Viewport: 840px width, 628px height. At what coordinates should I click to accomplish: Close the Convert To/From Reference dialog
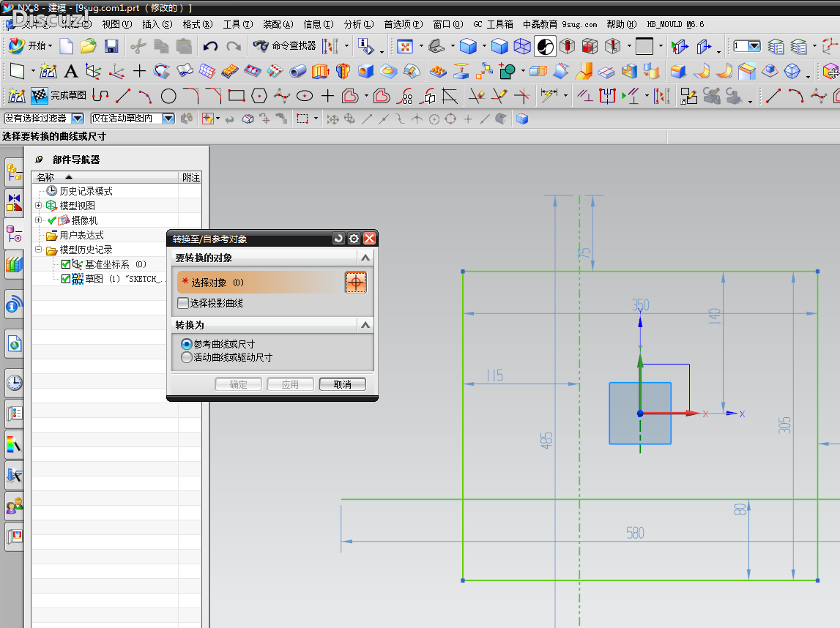pos(370,239)
